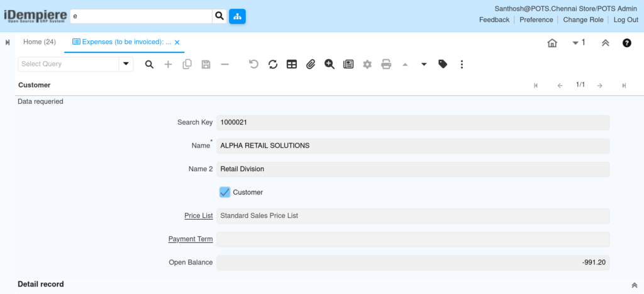
Task: Click the Log Out link
Action: 626,20
